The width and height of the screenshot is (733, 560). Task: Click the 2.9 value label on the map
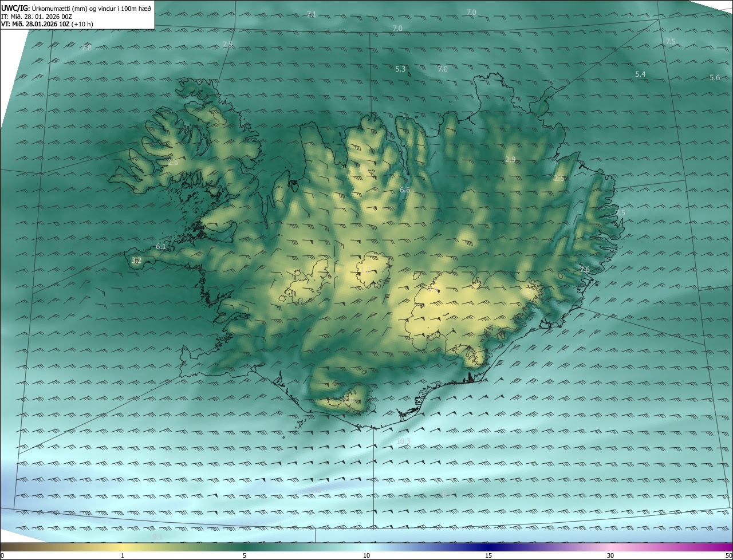(x=510, y=159)
